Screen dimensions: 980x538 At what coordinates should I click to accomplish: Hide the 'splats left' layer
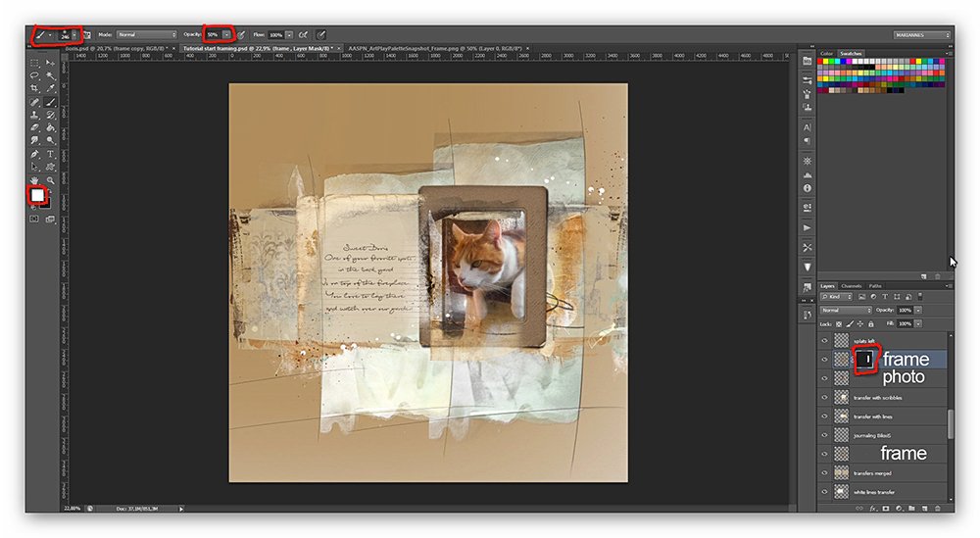[824, 341]
